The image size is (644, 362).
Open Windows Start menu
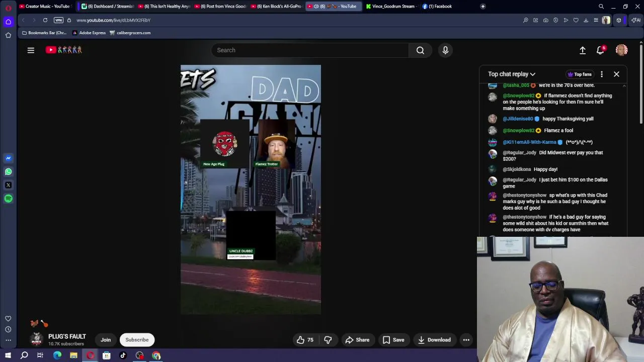8,355
